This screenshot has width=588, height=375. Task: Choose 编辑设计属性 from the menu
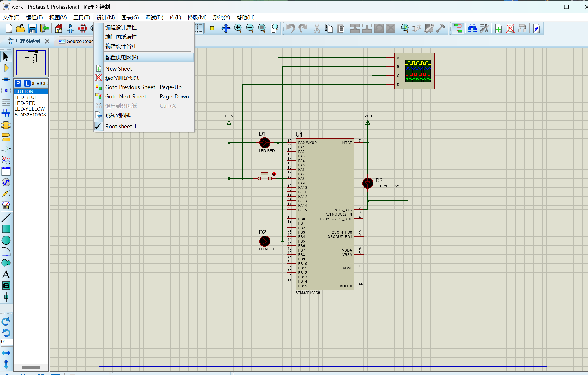(x=144, y=28)
